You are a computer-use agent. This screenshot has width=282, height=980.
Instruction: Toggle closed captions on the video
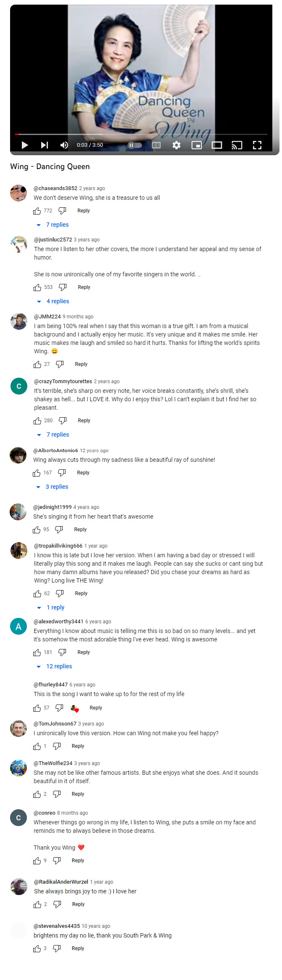[x=156, y=145]
